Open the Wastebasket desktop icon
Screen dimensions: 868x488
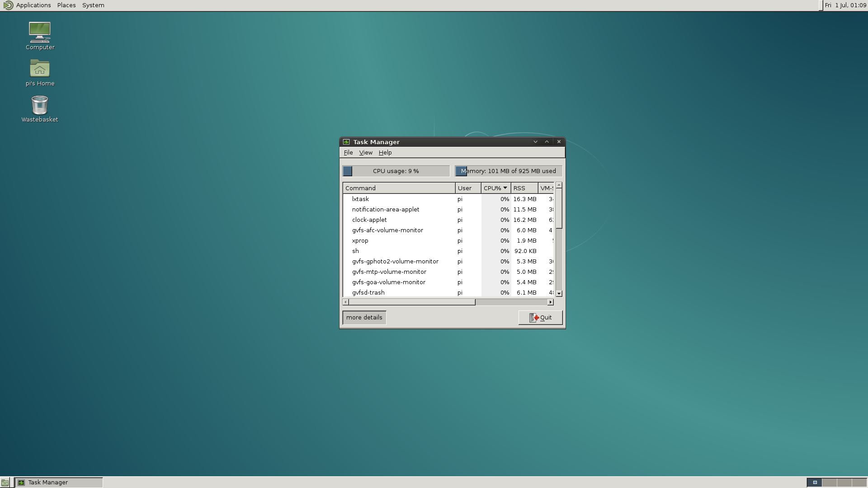coord(40,108)
